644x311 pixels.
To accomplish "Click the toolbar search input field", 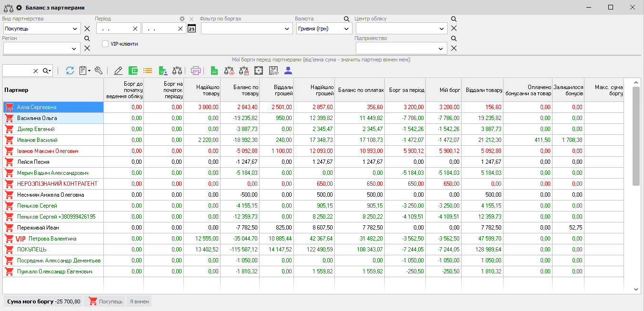I will pyautogui.click(x=17, y=70).
